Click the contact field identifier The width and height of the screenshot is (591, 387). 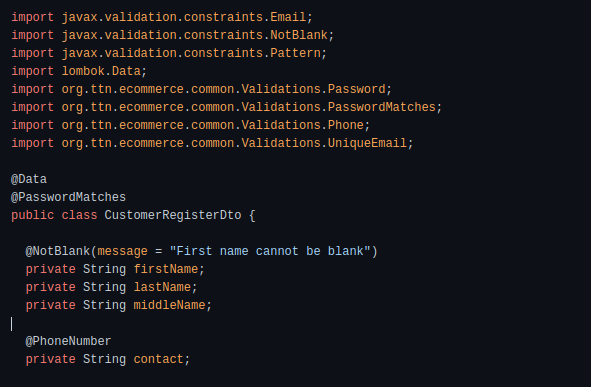(158, 359)
